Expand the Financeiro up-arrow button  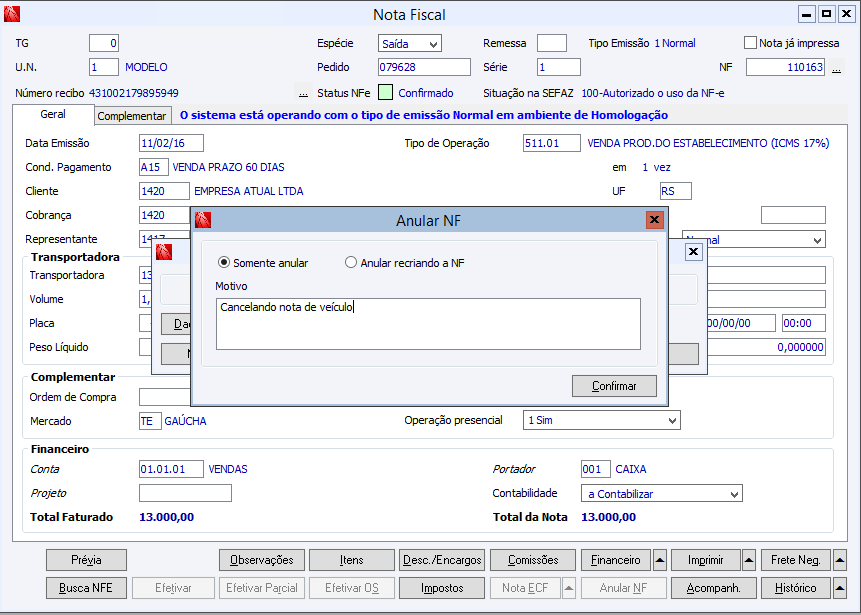660,560
